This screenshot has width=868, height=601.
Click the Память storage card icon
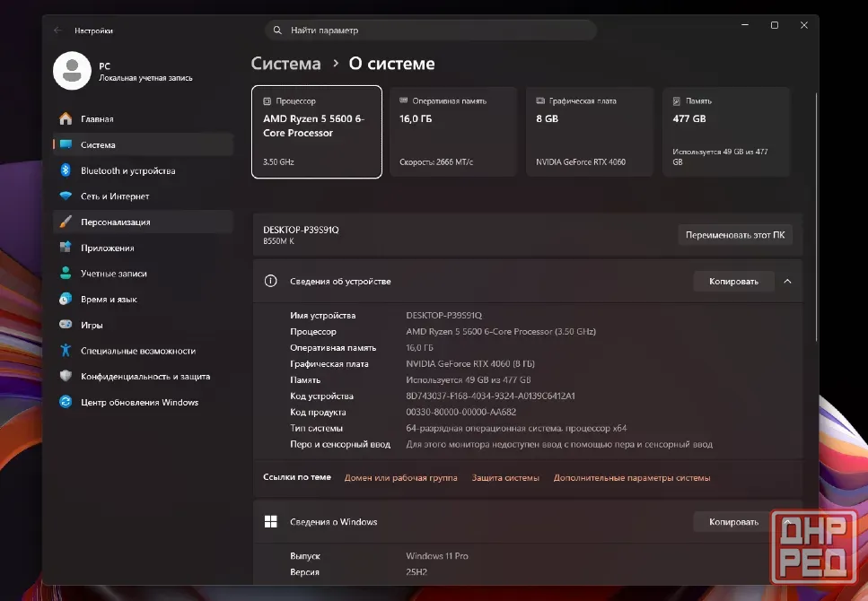point(677,101)
